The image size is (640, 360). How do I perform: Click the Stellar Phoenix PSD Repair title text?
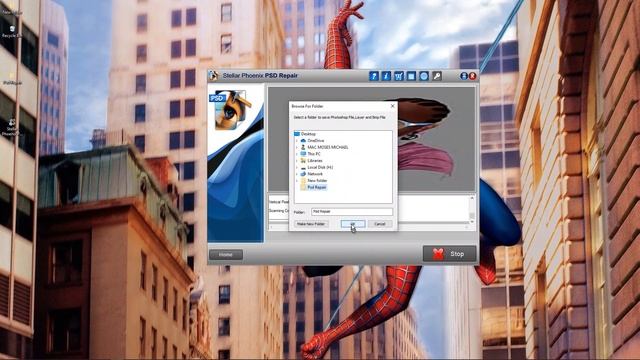coord(260,76)
